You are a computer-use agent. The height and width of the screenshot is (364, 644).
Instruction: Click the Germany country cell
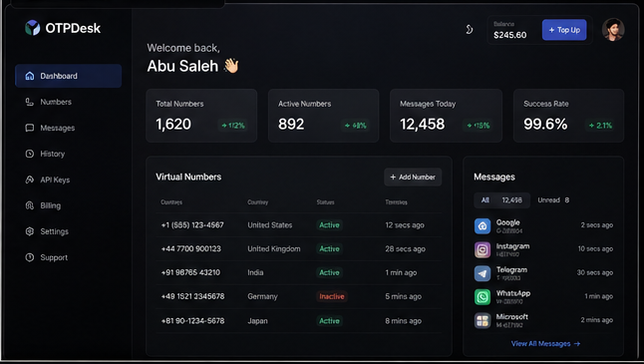click(262, 296)
